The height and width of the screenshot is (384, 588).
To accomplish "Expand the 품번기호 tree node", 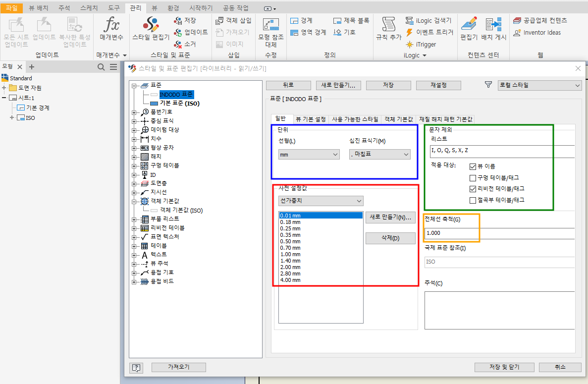I will 134,112.
